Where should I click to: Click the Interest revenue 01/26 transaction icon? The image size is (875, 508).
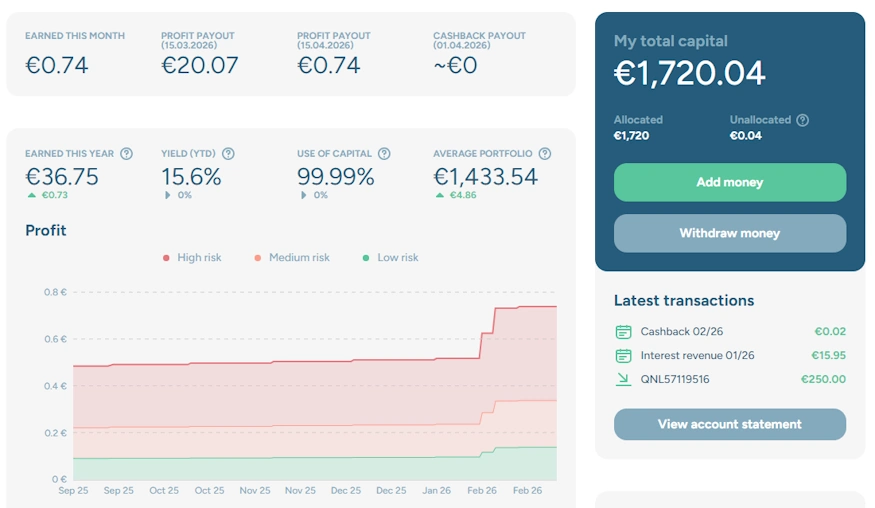624,356
